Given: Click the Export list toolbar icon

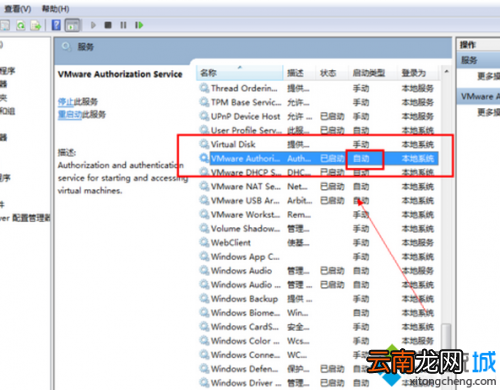Looking at the screenshot, I should click(x=35, y=25).
